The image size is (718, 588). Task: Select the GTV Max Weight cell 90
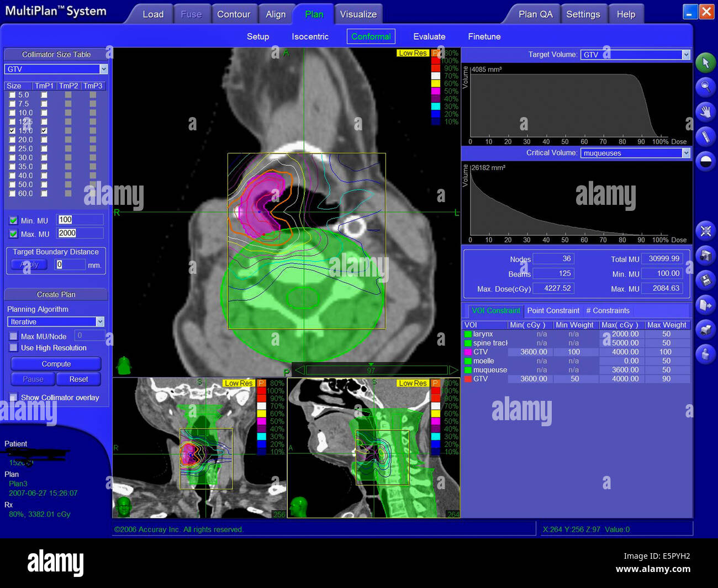(x=667, y=379)
